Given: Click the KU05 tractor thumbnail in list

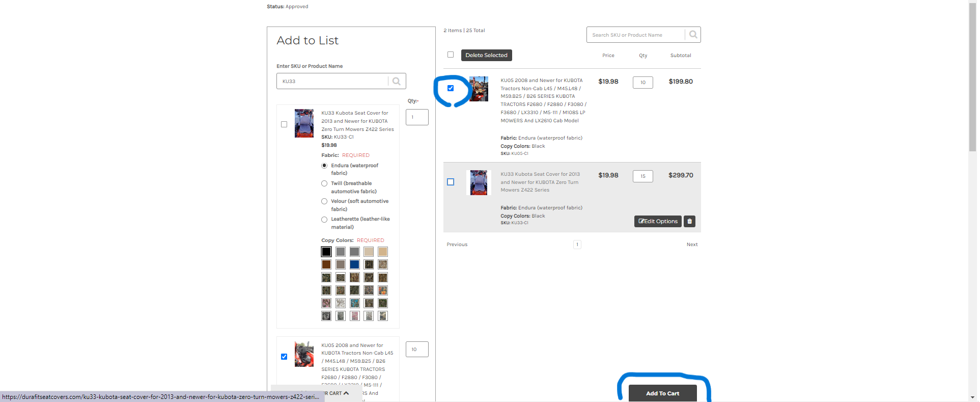Looking at the screenshot, I should tap(479, 89).
